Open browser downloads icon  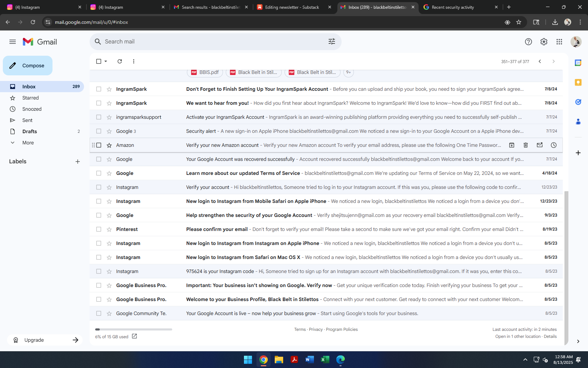click(x=555, y=22)
